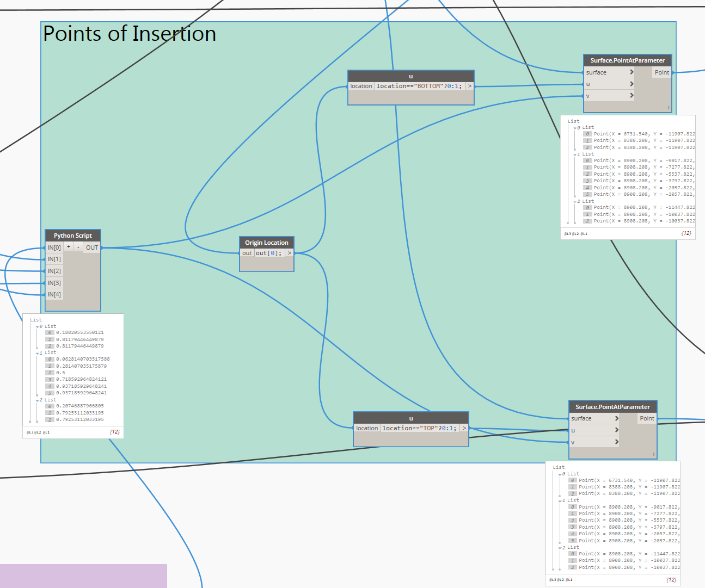This screenshot has height=588, width=705.
Task: Collapse '1 List' in the upper point preview
Action: 575,154
